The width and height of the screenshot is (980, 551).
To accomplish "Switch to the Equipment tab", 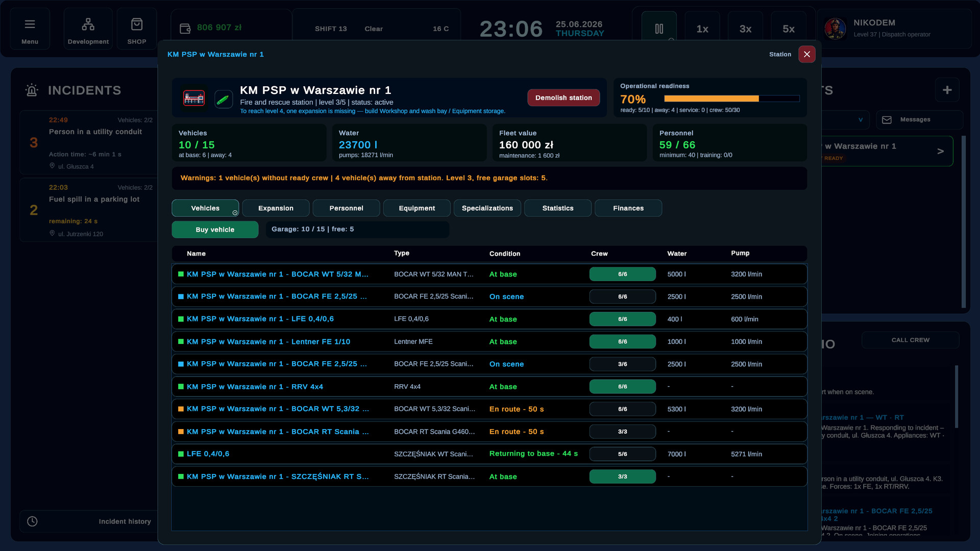I will [x=416, y=208].
